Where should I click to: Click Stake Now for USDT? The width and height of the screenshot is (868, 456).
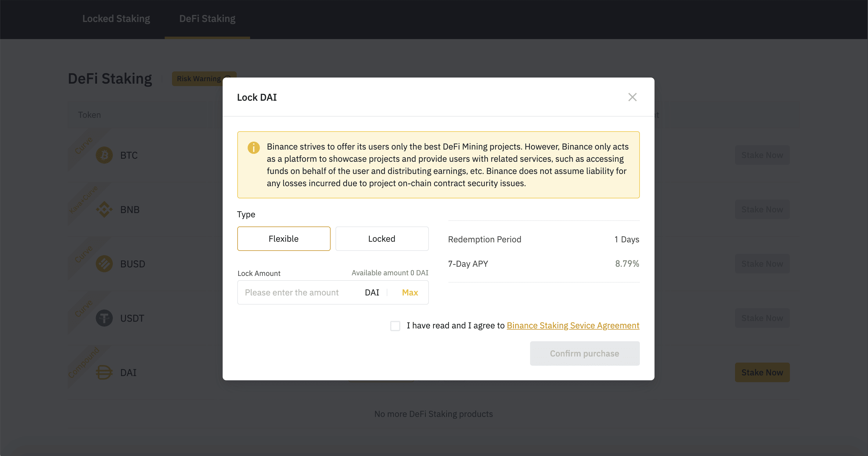click(762, 318)
